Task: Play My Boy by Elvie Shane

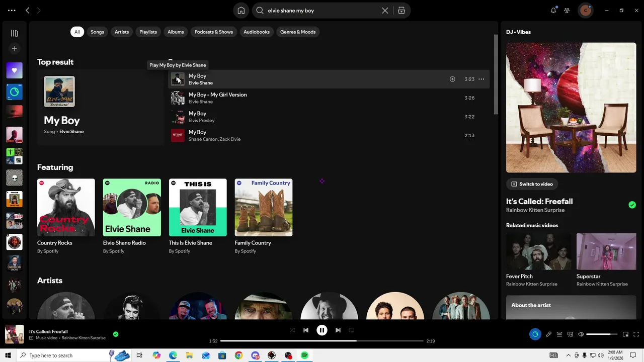Action: (x=178, y=79)
